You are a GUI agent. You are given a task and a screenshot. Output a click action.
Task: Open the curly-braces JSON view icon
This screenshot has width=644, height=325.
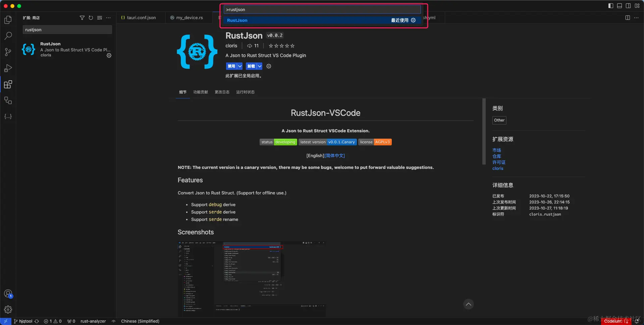pyautogui.click(x=8, y=117)
